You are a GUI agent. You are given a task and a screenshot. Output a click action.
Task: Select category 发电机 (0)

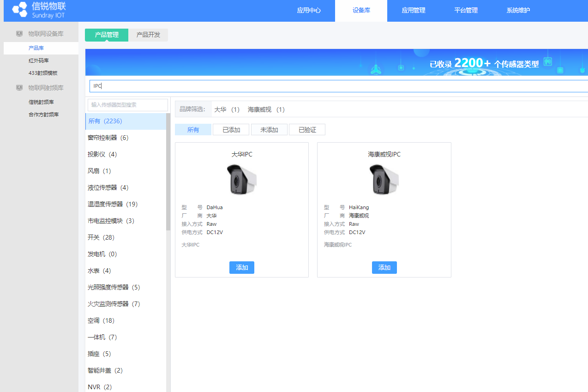126,254
